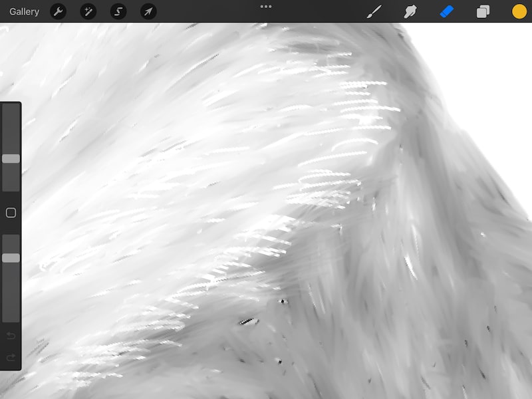The height and width of the screenshot is (399, 532).
Task: Open the Layers panel
Action: (x=483, y=11)
